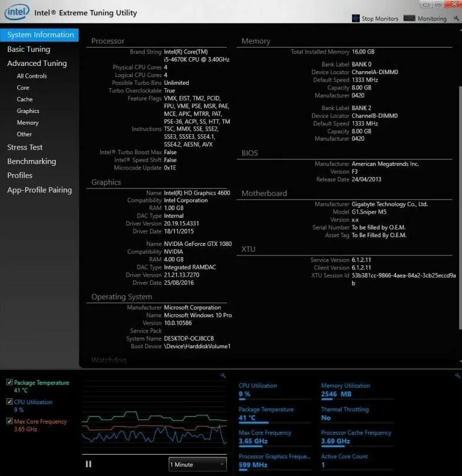This screenshot has width=462, height=476.
Task: Click the XTU Session Id value
Action: pyautogui.click(x=404, y=279)
